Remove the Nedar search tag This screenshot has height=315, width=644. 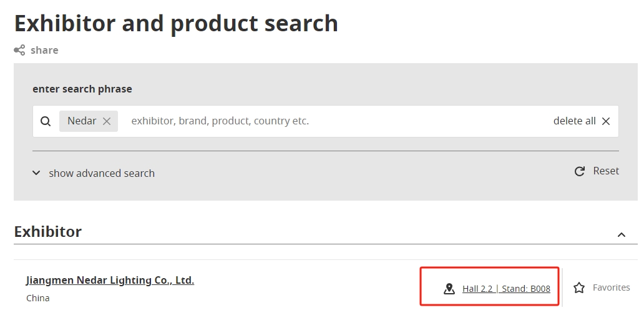[106, 121]
